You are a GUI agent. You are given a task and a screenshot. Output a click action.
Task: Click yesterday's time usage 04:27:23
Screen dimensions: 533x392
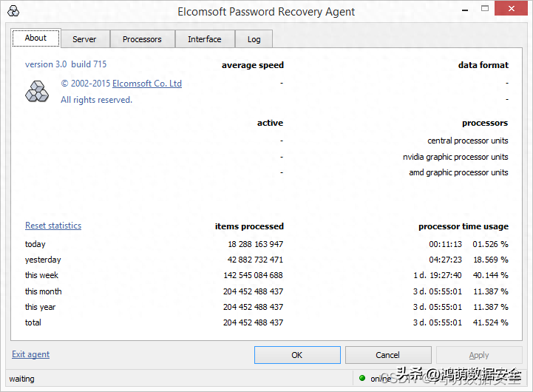pyautogui.click(x=445, y=260)
